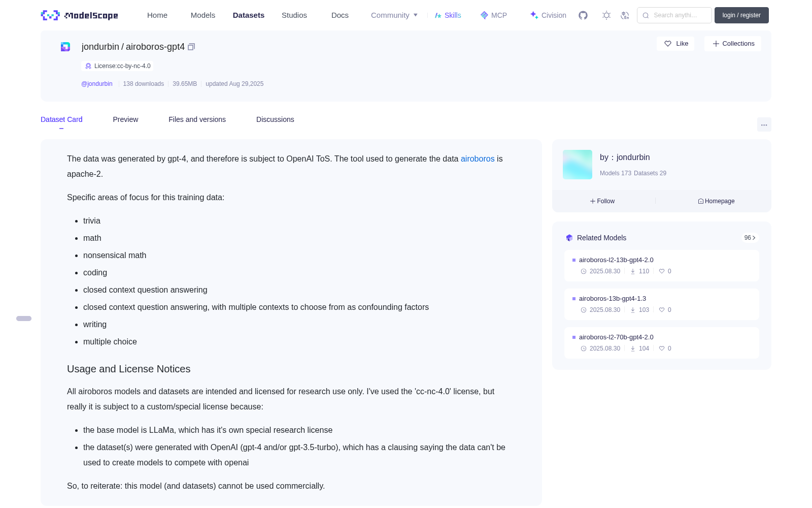The image size is (812, 508).
Task: Click the download icon on airoboros-l2-70b-gpt4-2.0
Action: [x=633, y=348]
